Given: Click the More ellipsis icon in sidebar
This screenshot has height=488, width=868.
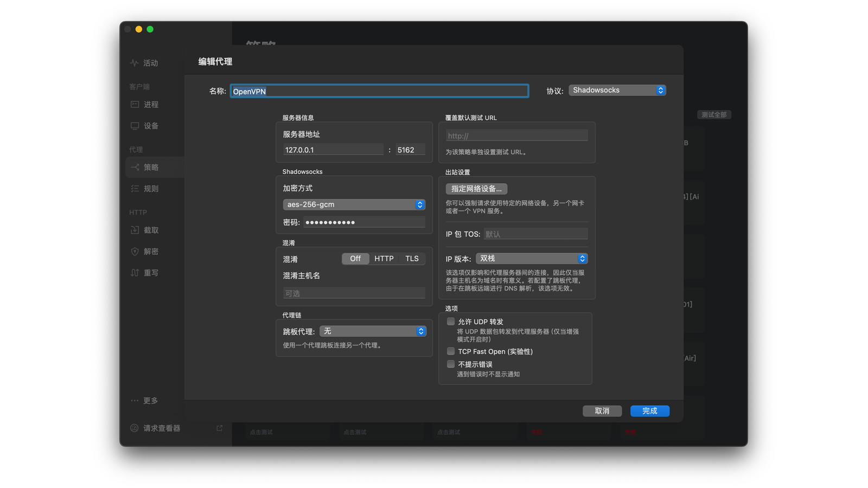Looking at the screenshot, I should (x=135, y=401).
